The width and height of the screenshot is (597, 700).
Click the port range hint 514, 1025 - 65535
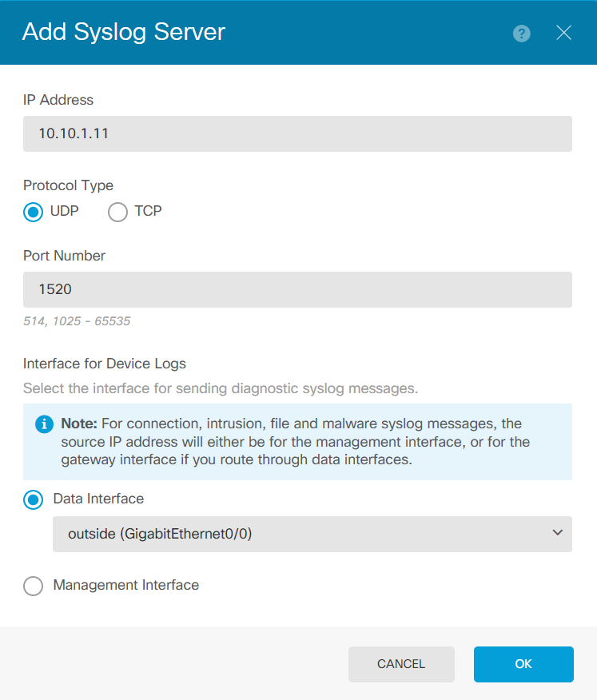click(77, 321)
